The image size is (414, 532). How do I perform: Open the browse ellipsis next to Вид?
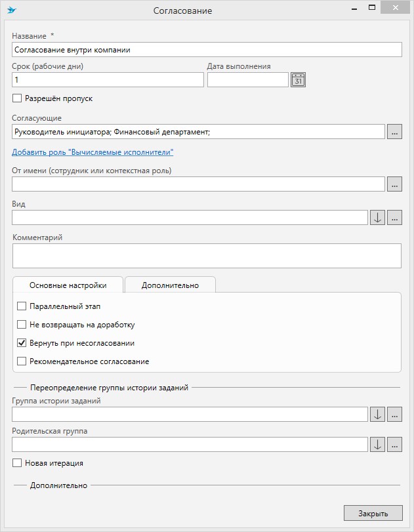pos(394,218)
